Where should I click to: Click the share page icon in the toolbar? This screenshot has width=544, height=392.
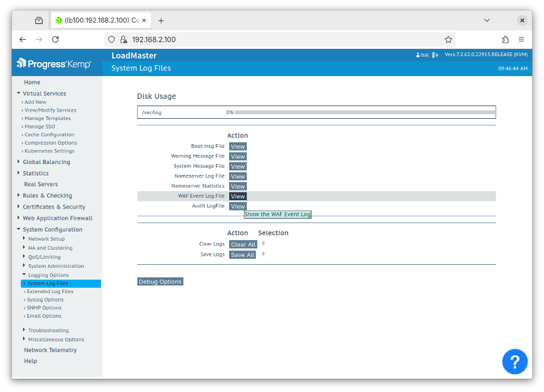[505, 38]
